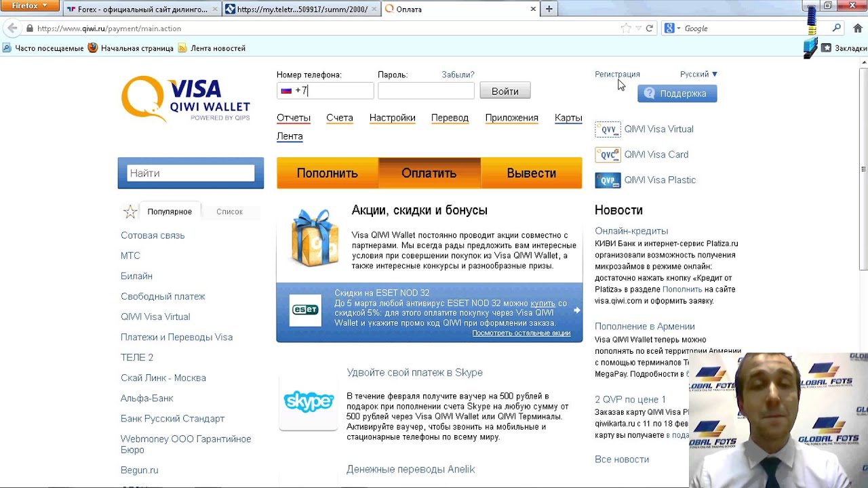Open Google search engine dropdown
This screenshot has height=488, width=868.
(x=672, y=28)
